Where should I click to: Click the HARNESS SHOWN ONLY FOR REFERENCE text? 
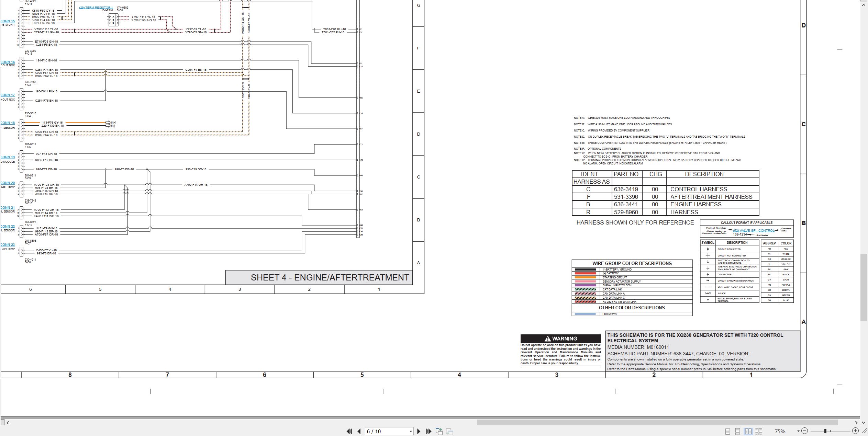pos(635,222)
